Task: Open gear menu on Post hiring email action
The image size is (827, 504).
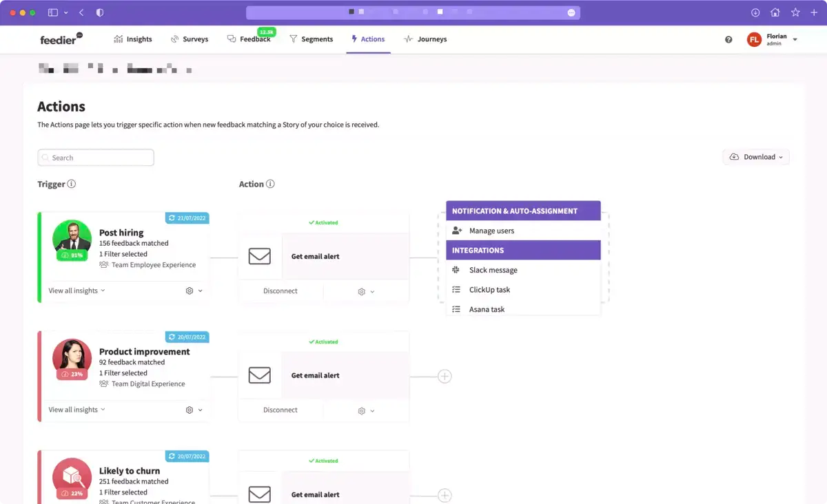Action: (366, 291)
